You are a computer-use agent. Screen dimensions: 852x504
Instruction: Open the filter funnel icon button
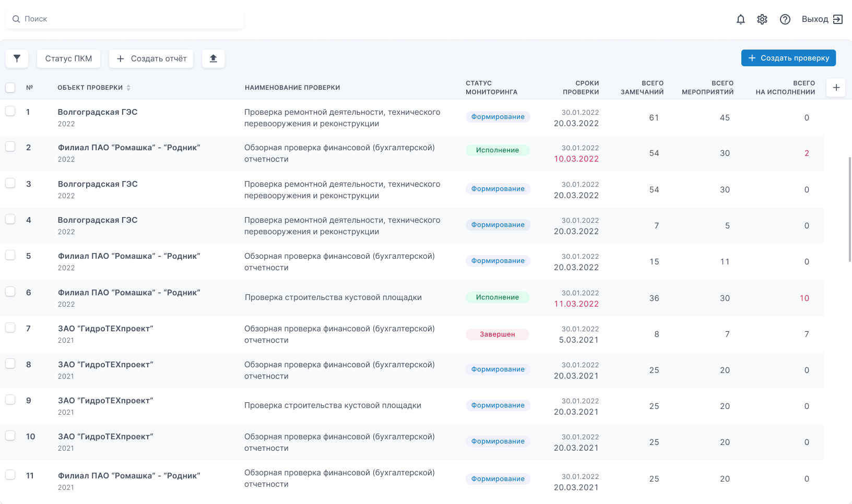point(17,58)
